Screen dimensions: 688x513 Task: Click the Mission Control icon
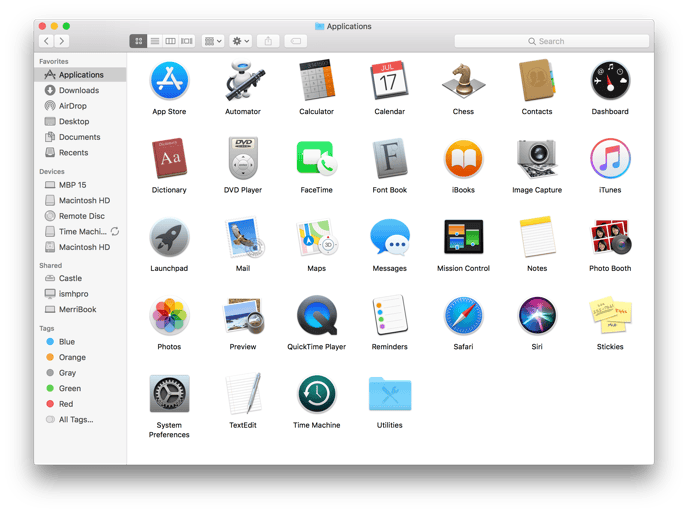coord(463,237)
